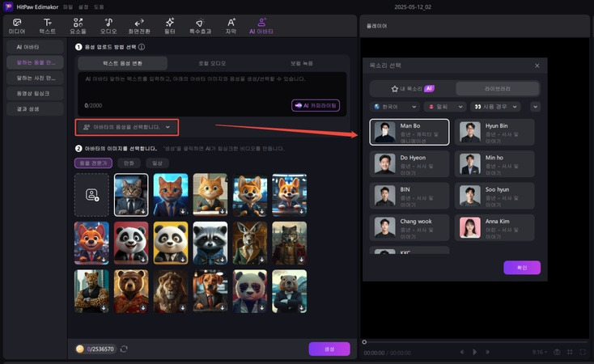Open the 파일 (File) menu
The image size is (594, 364).
tap(68, 6)
